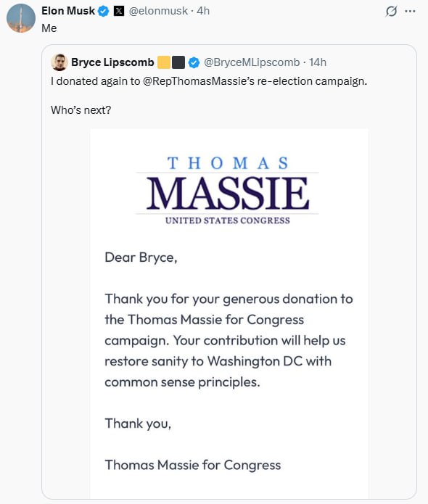Click the 4h post timestamp
The width and height of the screenshot is (428, 504).
[203, 11]
